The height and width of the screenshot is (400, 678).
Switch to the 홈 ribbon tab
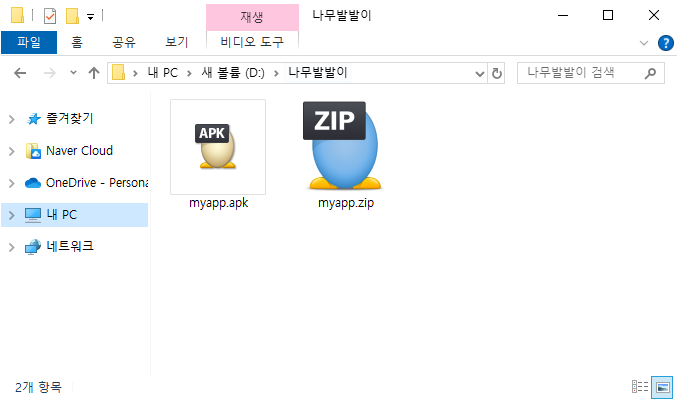pyautogui.click(x=77, y=42)
